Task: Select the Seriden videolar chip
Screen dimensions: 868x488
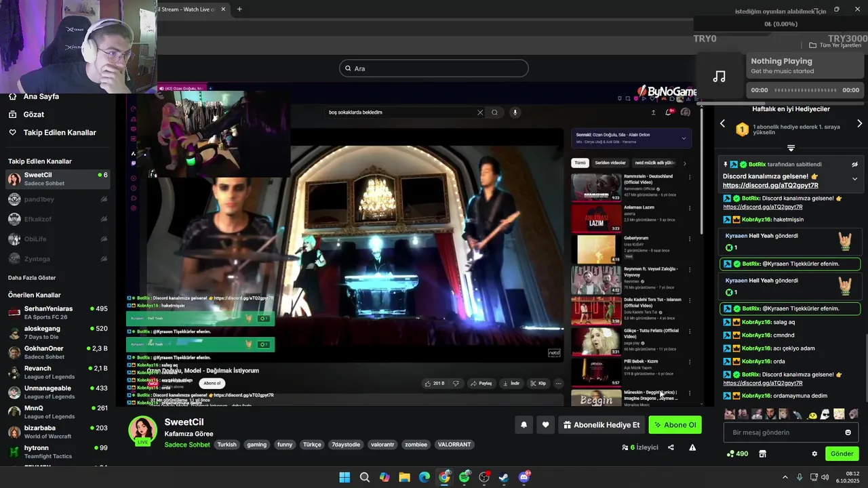Action: click(610, 163)
